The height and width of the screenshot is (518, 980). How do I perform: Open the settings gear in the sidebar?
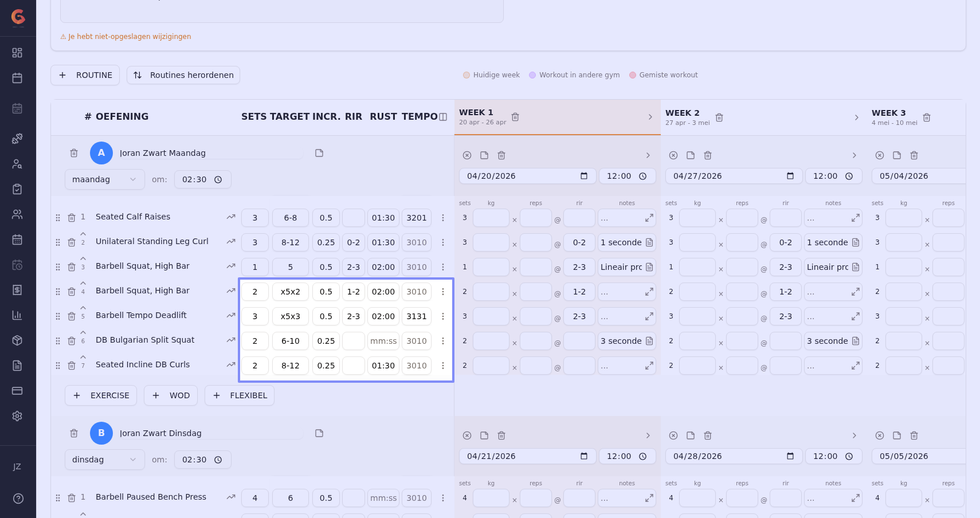click(x=17, y=416)
